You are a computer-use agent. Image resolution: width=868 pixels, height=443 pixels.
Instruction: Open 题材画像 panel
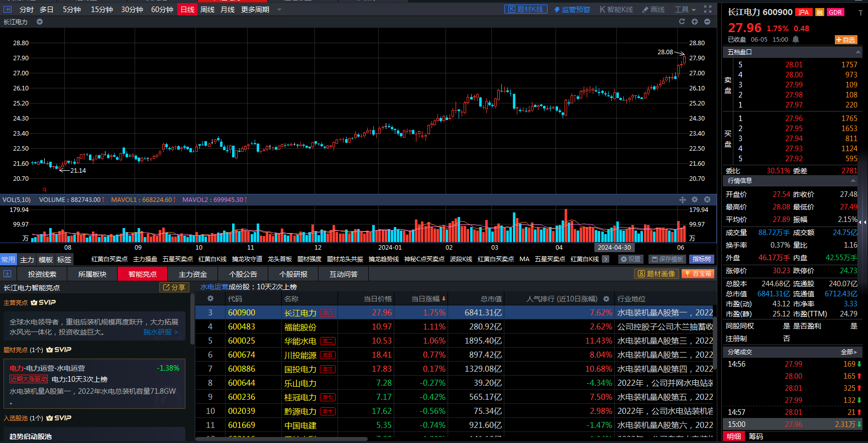[657, 274]
